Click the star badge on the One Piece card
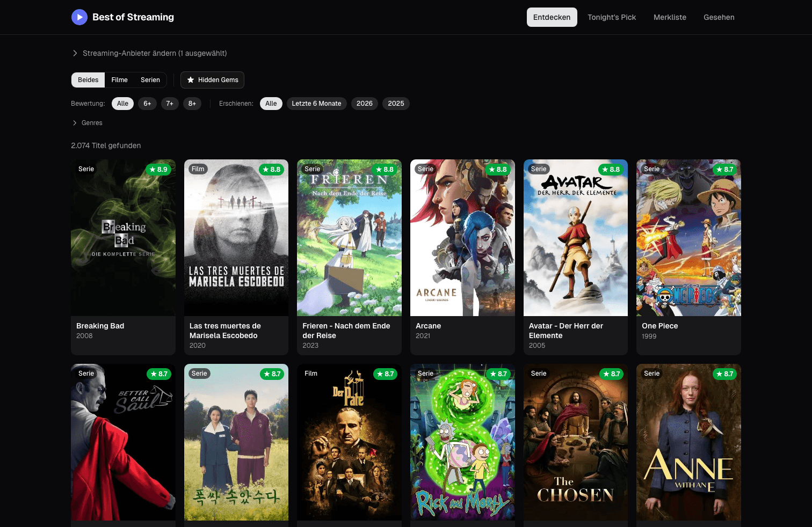The height and width of the screenshot is (527, 812). click(725, 169)
